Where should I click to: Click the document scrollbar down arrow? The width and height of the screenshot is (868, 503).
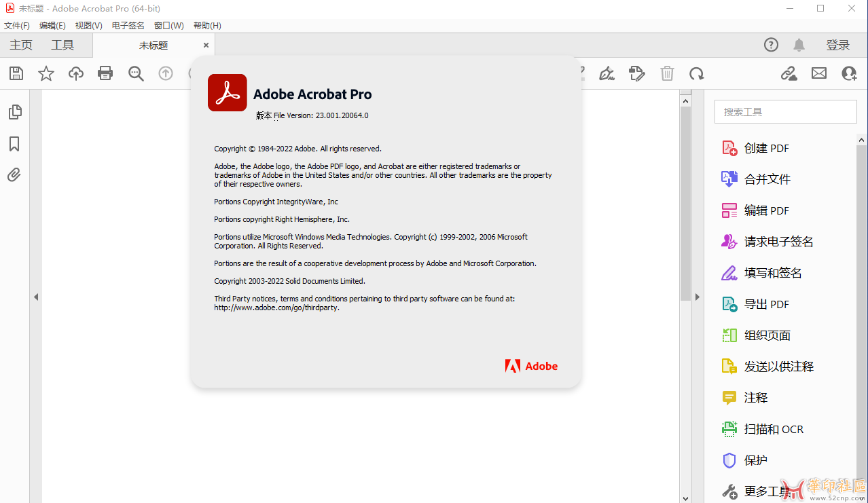point(685,498)
